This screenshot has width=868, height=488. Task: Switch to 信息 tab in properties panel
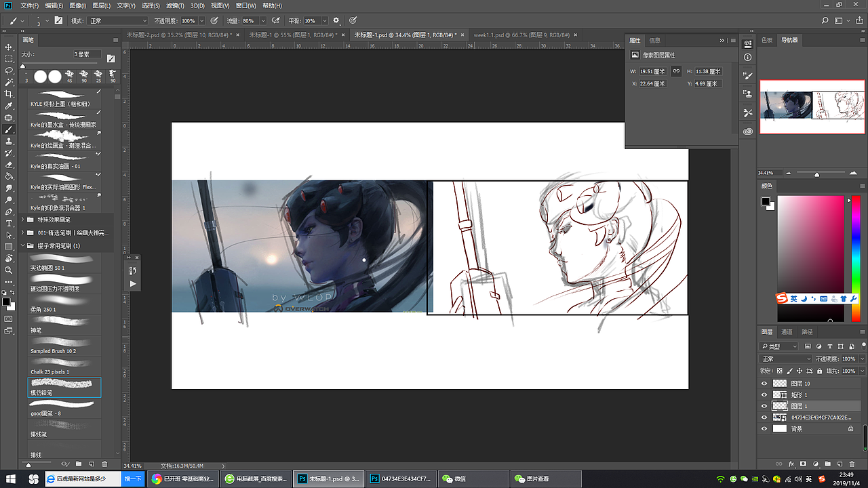tap(654, 40)
